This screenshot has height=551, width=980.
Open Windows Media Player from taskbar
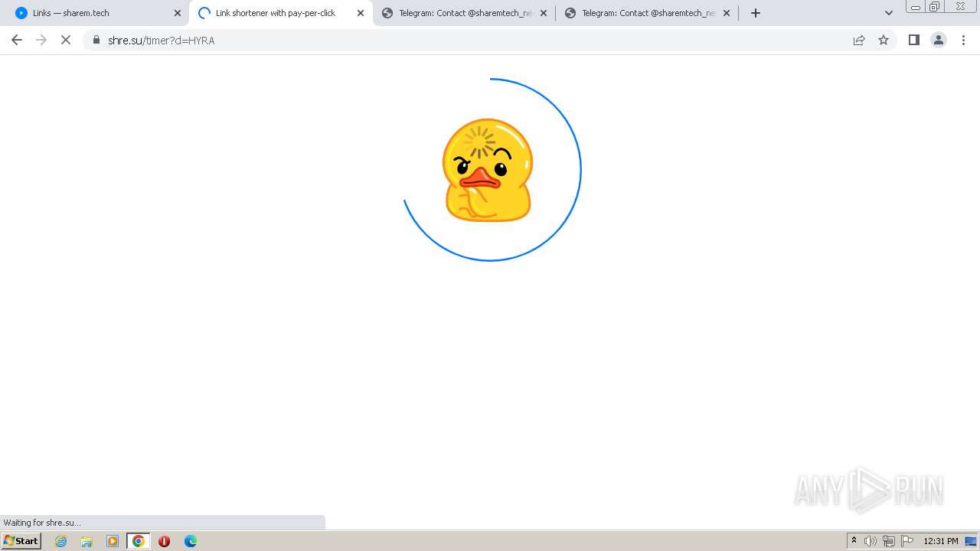[113, 541]
